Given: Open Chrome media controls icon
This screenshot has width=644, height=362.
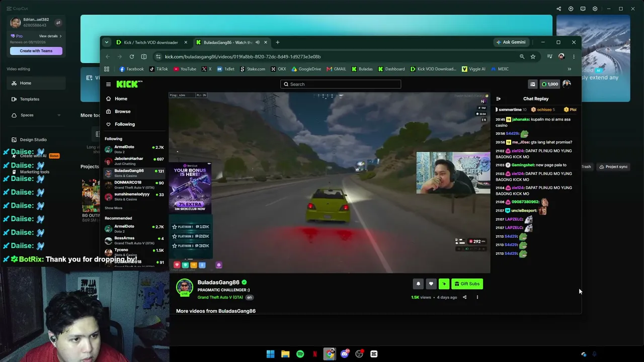Looking at the screenshot, I should pyautogui.click(x=549, y=57).
